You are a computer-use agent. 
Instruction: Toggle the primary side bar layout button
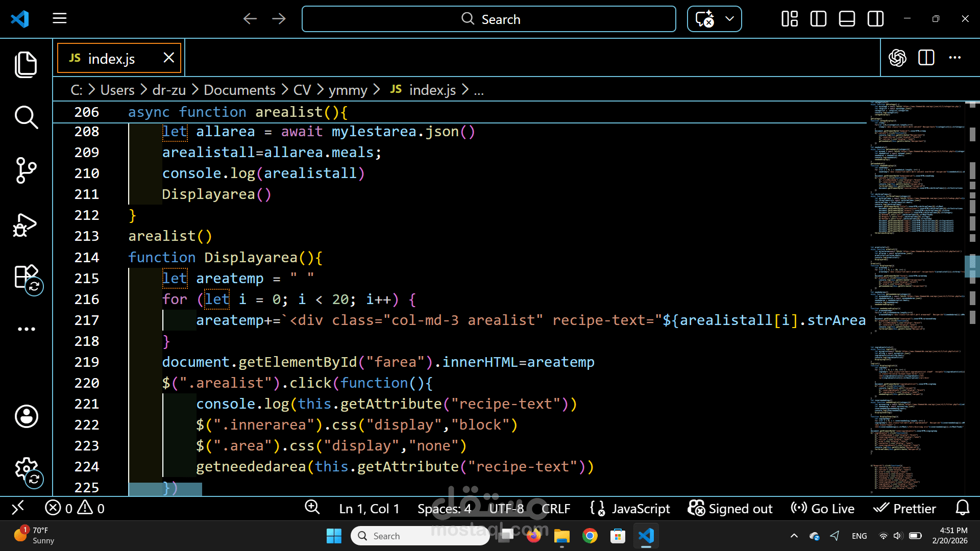(x=818, y=19)
